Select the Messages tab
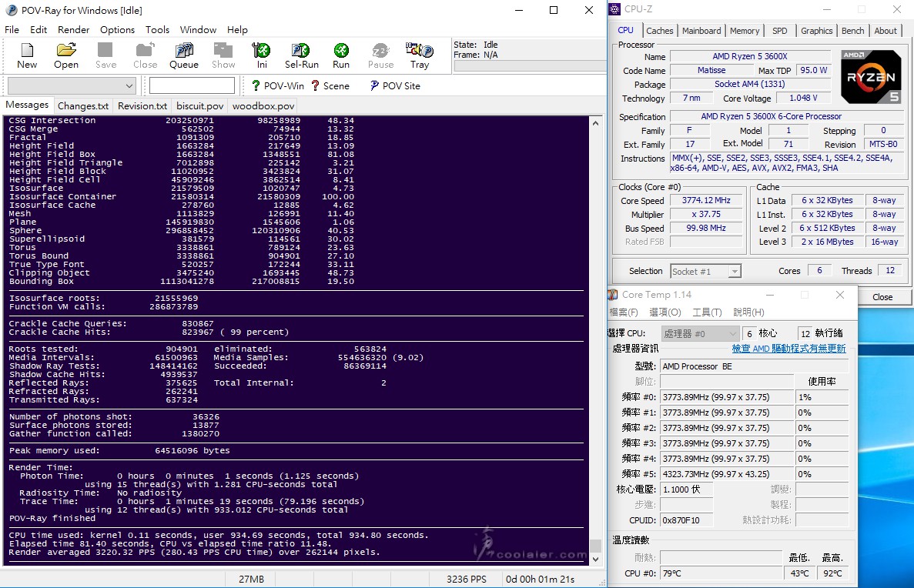The image size is (914, 588). pos(27,105)
